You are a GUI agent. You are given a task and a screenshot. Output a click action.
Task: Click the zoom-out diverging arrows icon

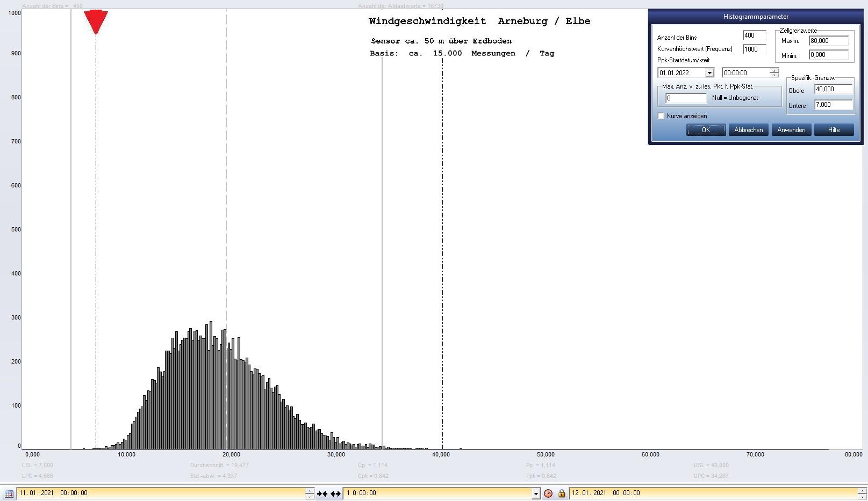coord(335,493)
